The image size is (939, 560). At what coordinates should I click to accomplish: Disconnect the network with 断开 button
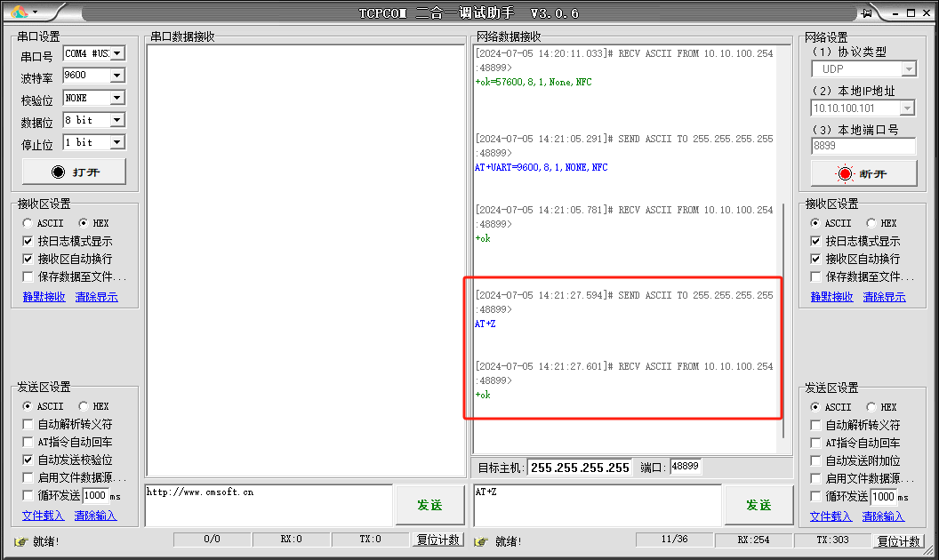(863, 173)
